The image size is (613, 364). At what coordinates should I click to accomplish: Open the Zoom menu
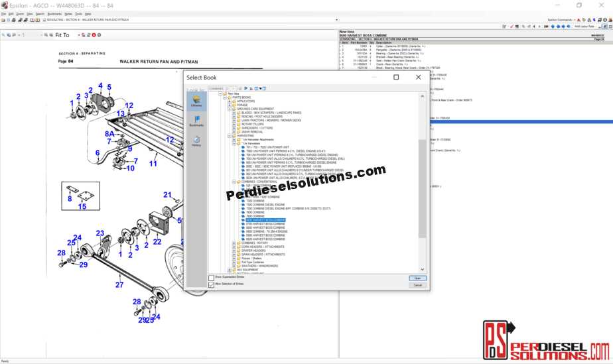coord(20,14)
